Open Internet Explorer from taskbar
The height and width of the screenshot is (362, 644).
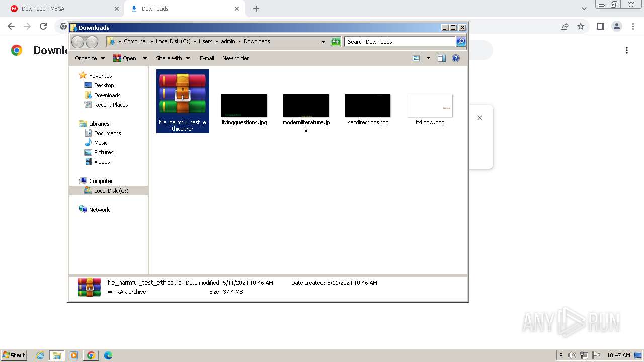[x=40, y=355]
